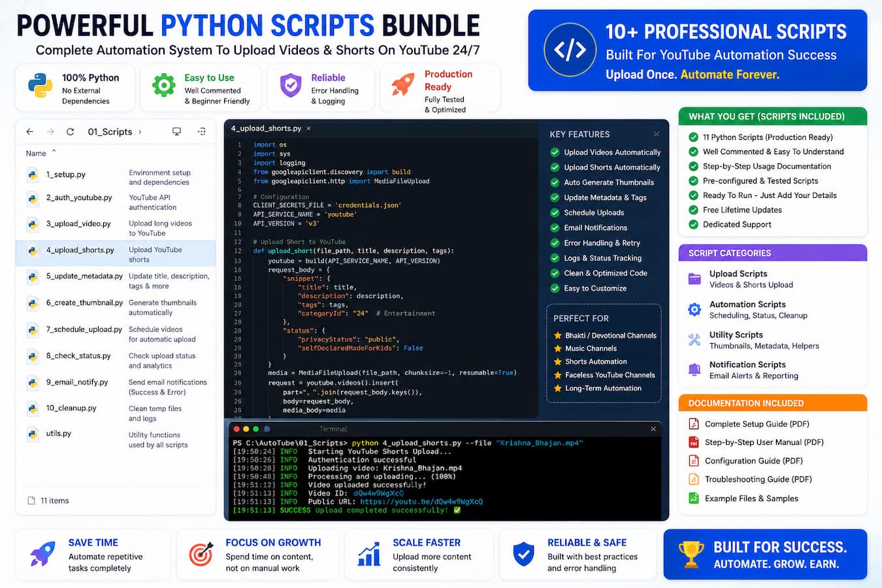The height and width of the screenshot is (588, 882).
Task: Select the 3_upload_video.py file icon
Action: 33,224
